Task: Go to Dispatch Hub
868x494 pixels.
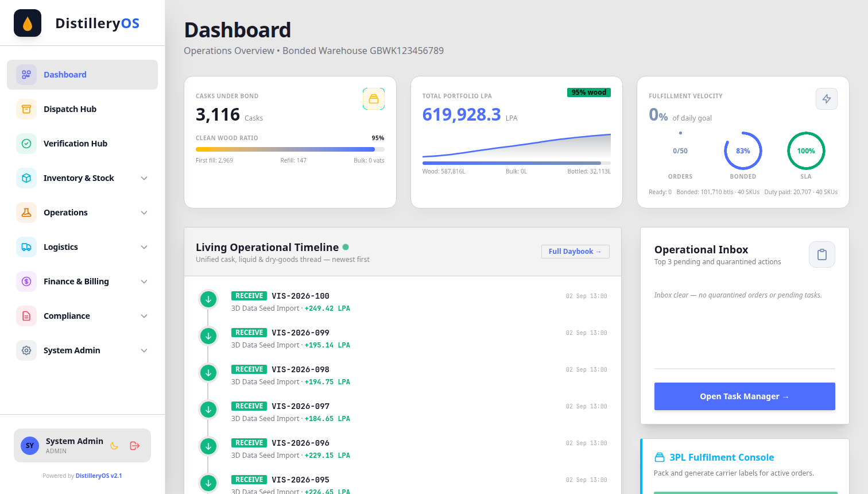Action: pyautogui.click(x=82, y=109)
